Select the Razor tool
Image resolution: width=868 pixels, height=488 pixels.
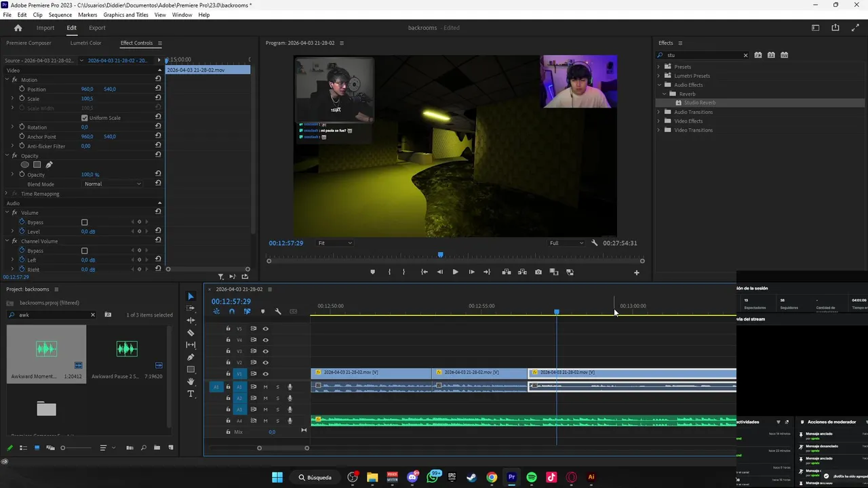pyautogui.click(x=191, y=333)
